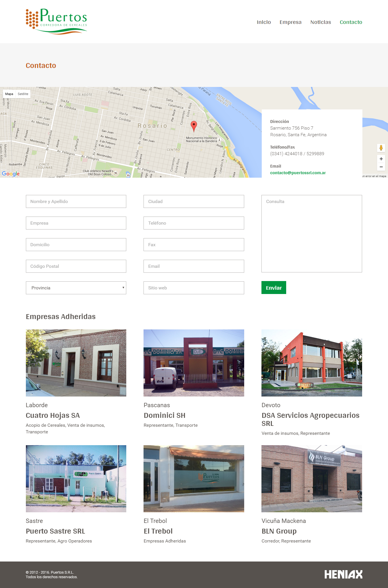Open the Contacto menu item

pos(351,22)
